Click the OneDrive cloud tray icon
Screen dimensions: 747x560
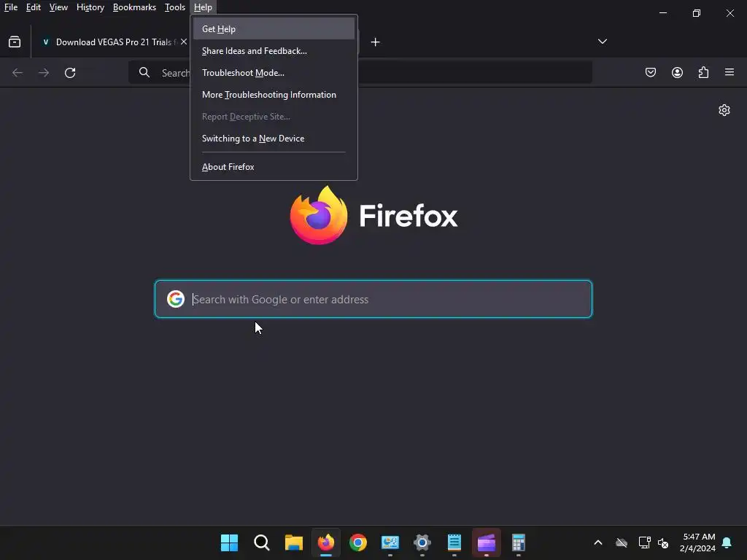pyautogui.click(x=622, y=542)
